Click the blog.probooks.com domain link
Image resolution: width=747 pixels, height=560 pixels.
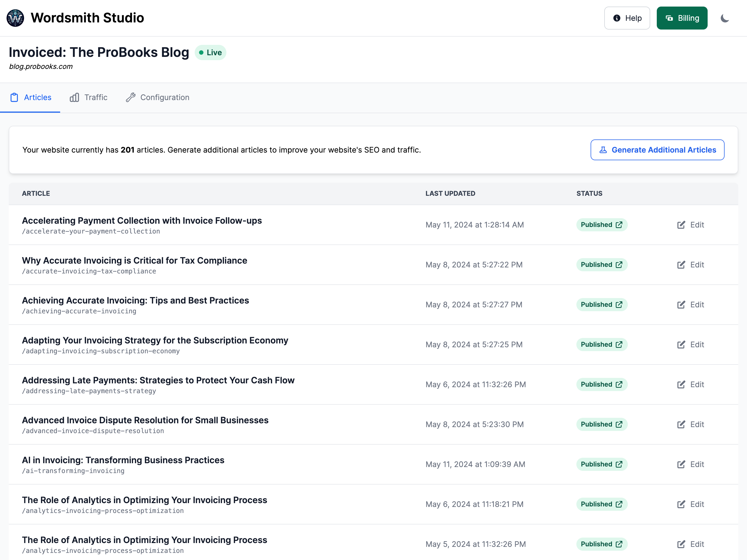click(x=41, y=66)
